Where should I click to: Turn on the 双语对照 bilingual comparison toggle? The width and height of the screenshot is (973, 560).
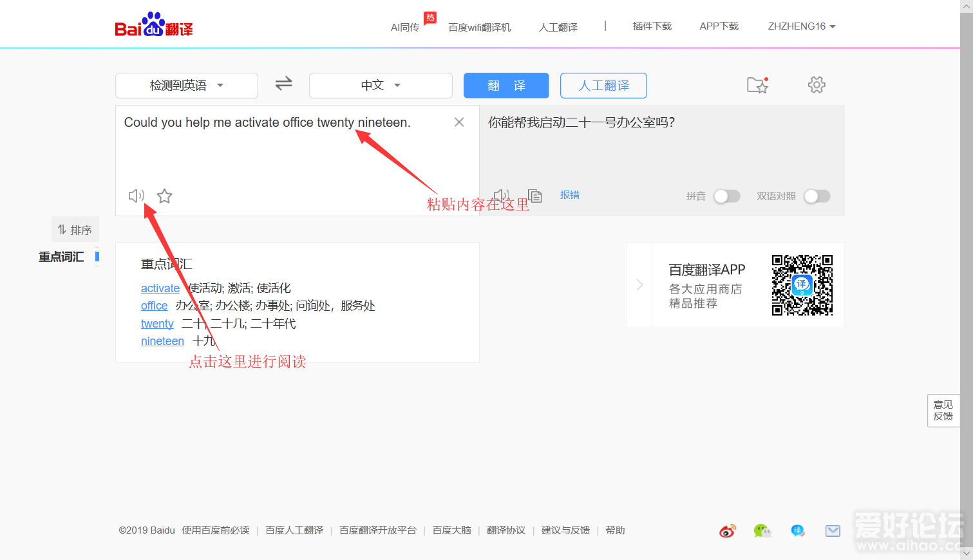[x=817, y=196]
